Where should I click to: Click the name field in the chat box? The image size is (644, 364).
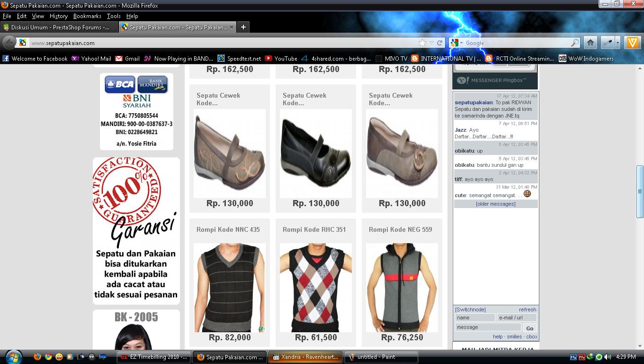click(475, 318)
